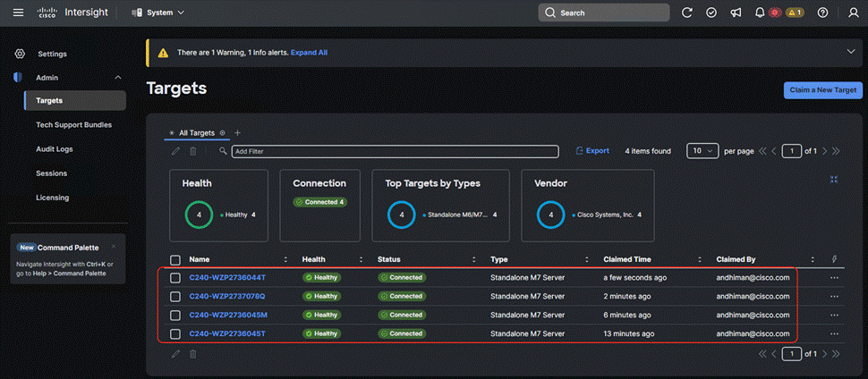
Task: Check the box for C240-WZP2737078Q
Action: click(174, 297)
